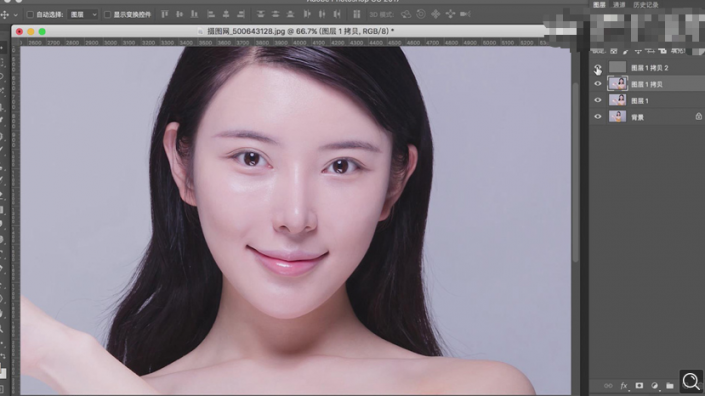This screenshot has height=396, width=705.
Task: Click the Distribute top edges icon
Action: [x=260, y=14]
